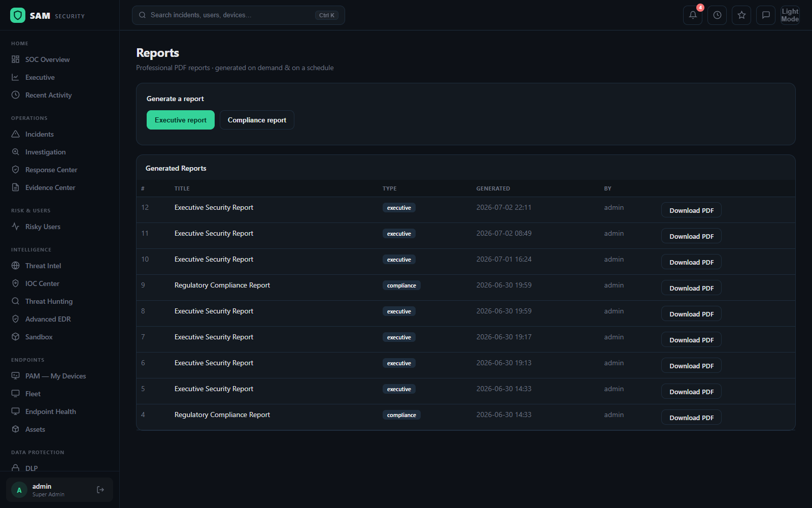Open notifications bell icon

(693, 15)
